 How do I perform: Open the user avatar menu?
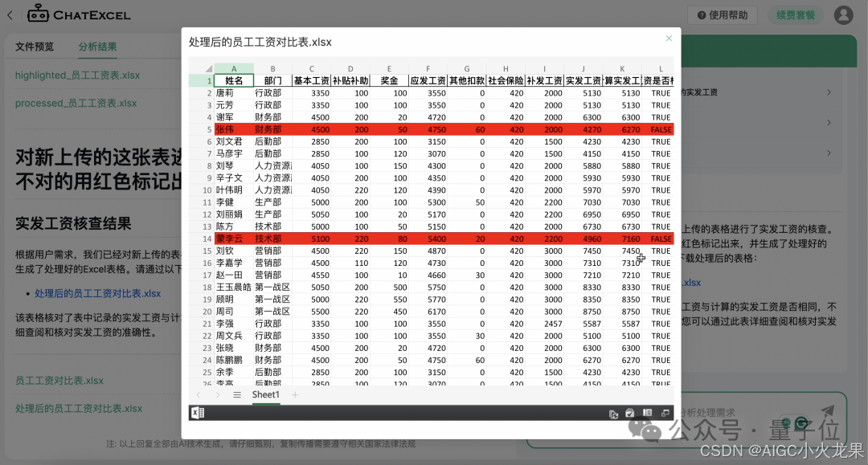coord(844,15)
